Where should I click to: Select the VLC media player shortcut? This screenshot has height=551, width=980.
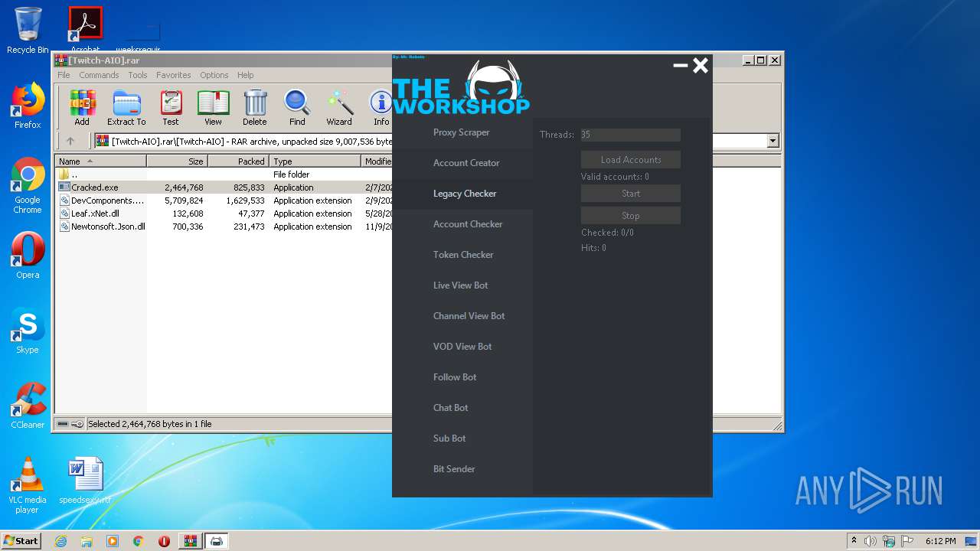(28, 486)
